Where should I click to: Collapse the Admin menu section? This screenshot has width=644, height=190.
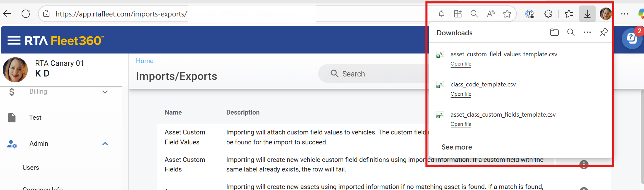tap(105, 144)
